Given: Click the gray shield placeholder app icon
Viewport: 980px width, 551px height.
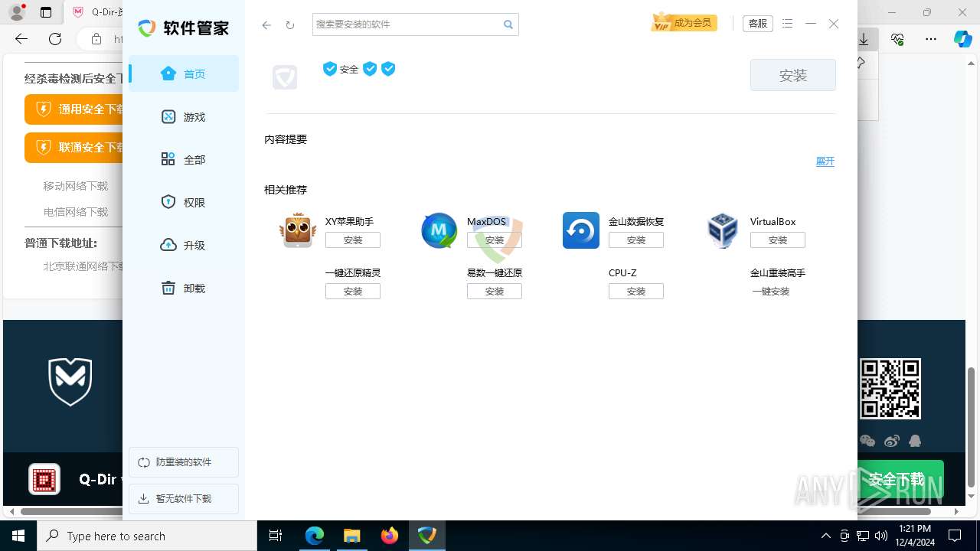Looking at the screenshot, I should coord(285,77).
